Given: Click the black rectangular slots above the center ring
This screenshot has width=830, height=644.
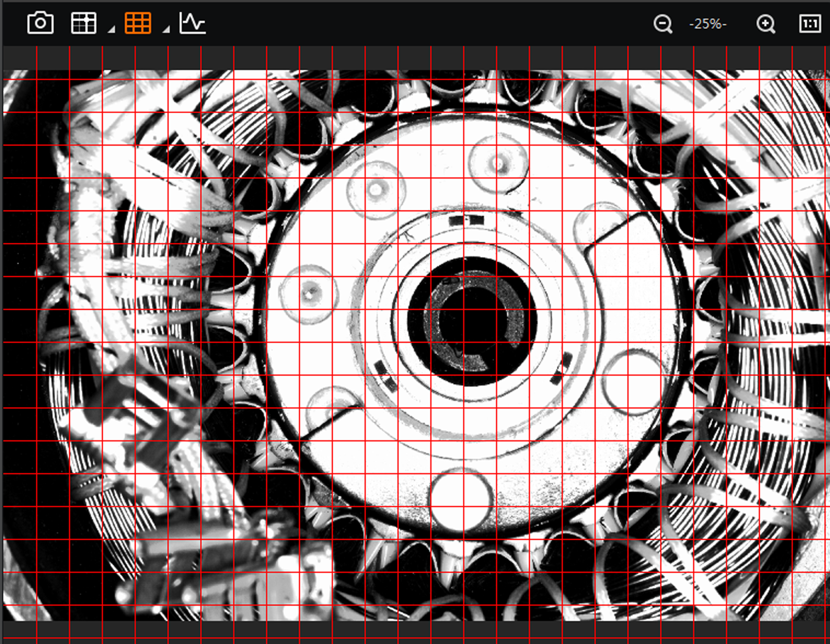Looking at the screenshot, I should pyautogui.click(x=466, y=220).
